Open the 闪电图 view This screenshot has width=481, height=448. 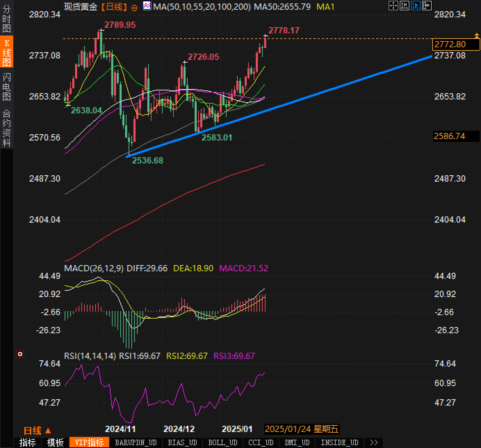7,87
